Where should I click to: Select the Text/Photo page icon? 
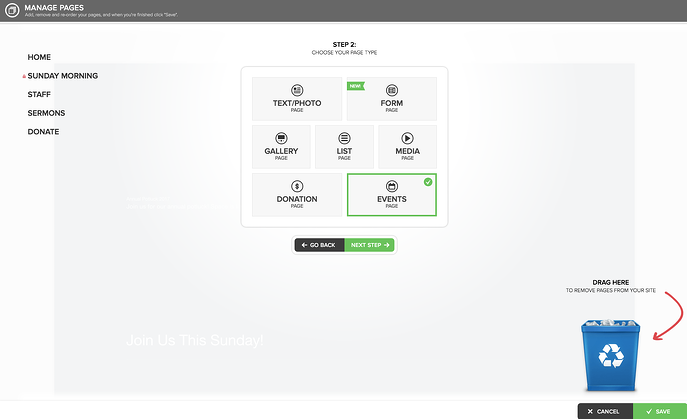297,90
